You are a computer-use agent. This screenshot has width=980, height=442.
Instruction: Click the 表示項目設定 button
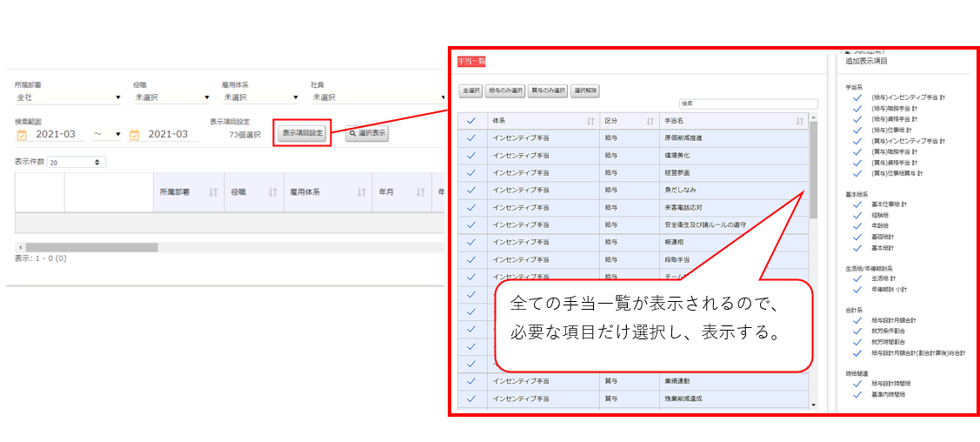point(302,133)
